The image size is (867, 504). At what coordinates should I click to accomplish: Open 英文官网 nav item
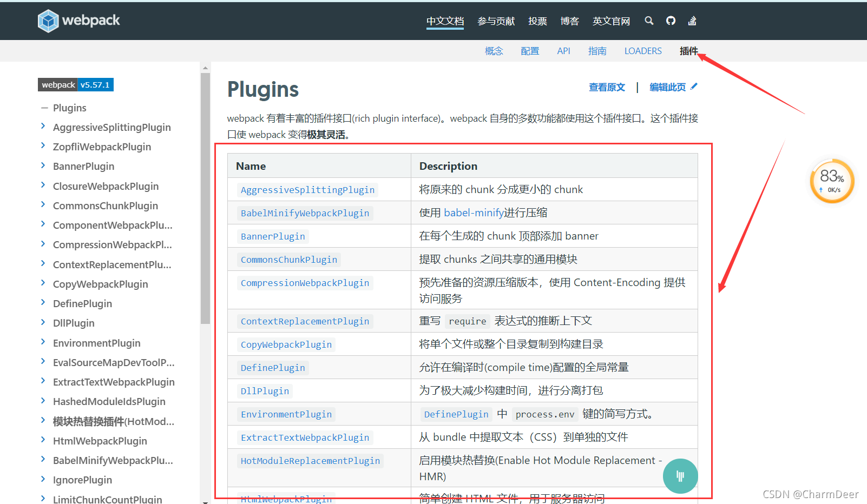click(611, 21)
